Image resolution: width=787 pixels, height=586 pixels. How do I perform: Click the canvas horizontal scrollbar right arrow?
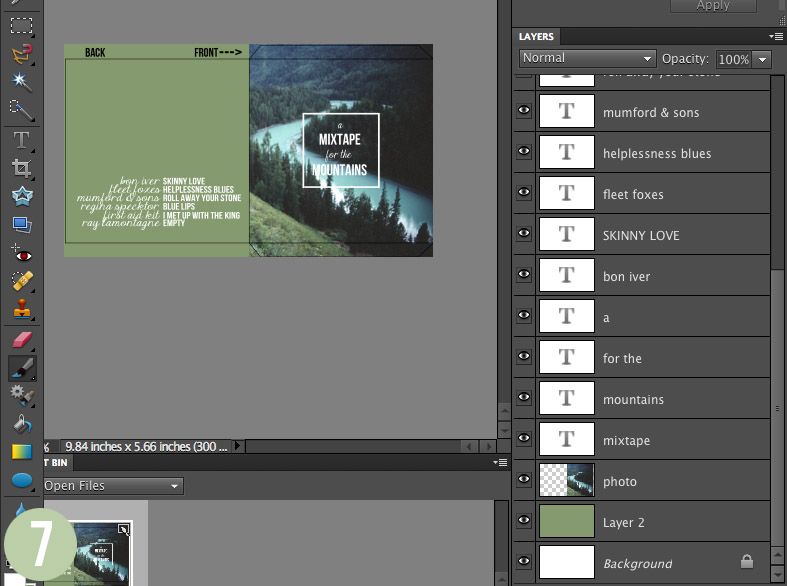(x=487, y=446)
